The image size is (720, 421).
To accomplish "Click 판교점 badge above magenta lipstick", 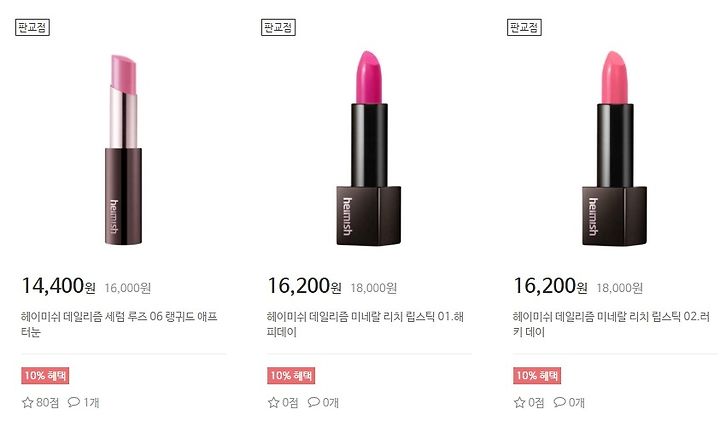I will tap(278, 28).
